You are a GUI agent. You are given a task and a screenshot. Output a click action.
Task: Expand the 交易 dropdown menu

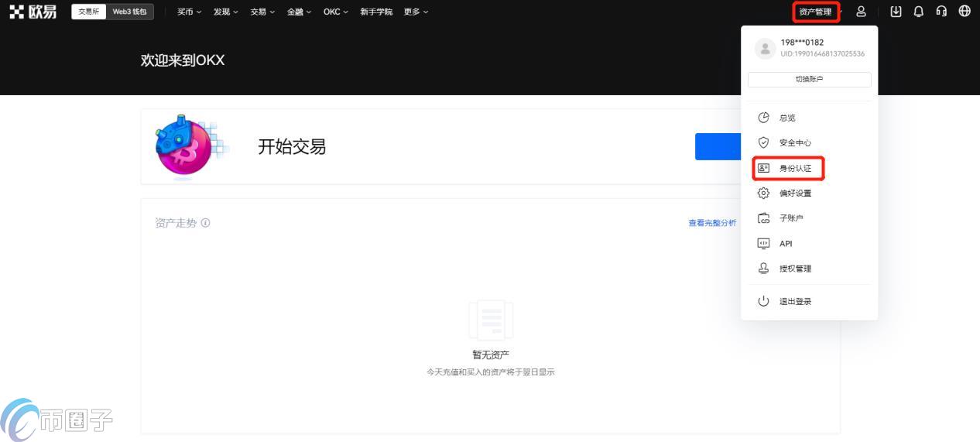(262, 12)
